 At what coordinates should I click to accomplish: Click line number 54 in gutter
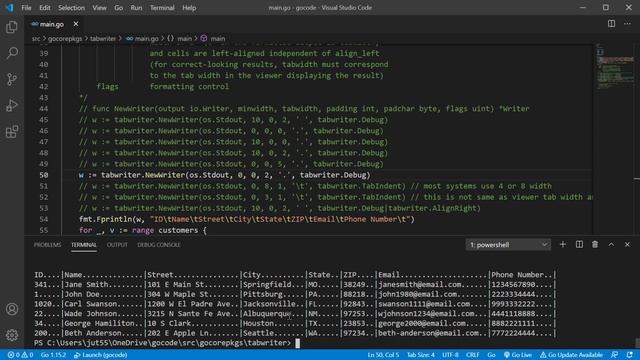point(44,219)
